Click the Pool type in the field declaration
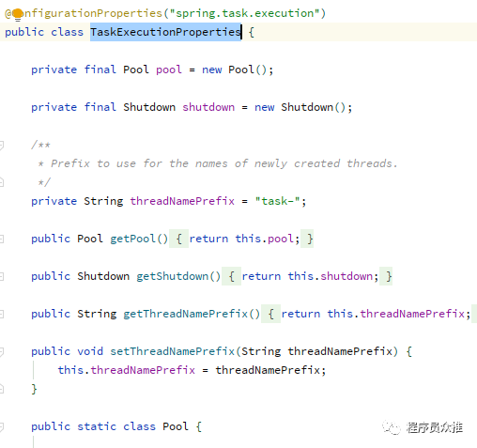477x448 pixels. point(136,70)
